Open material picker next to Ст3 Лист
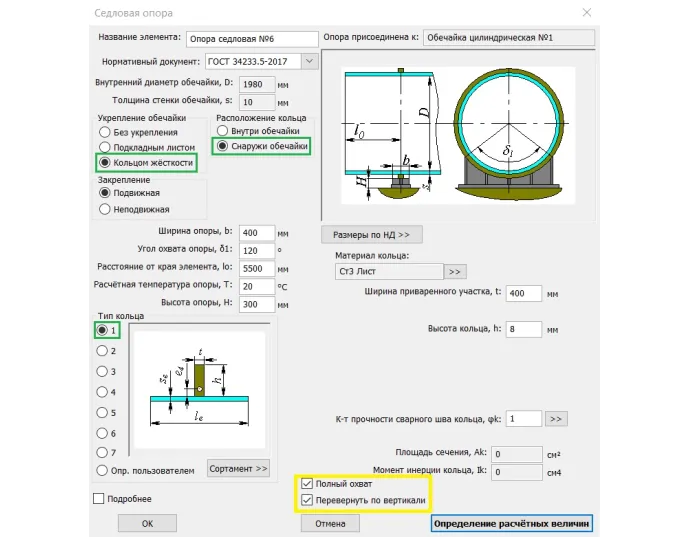The height and width of the screenshot is (537, 688). (455, 271)
